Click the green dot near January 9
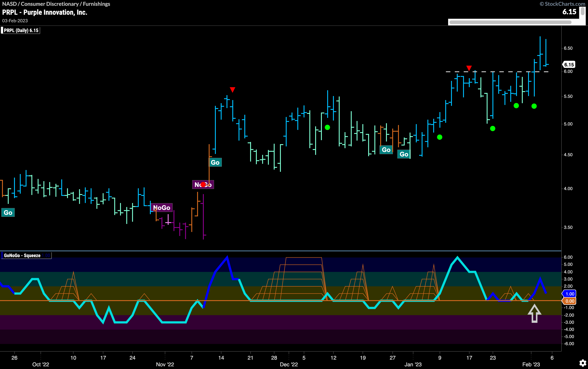Image resolution: width=588 pixels, height=369 pixels. coord(439,137)
